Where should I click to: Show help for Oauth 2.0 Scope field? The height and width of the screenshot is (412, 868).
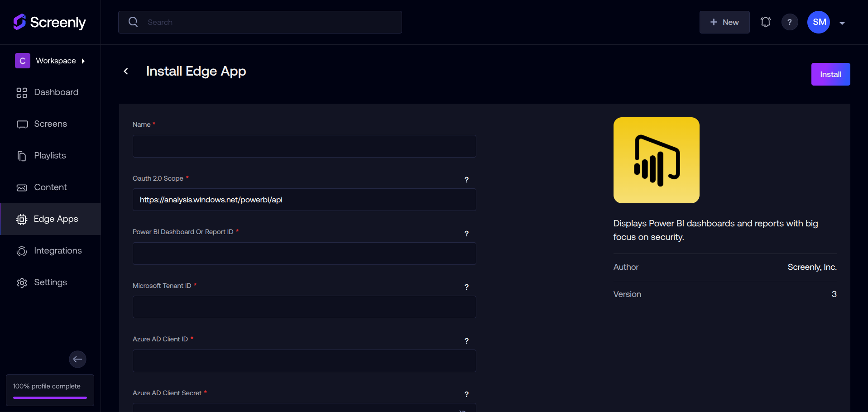pos(466,180)
